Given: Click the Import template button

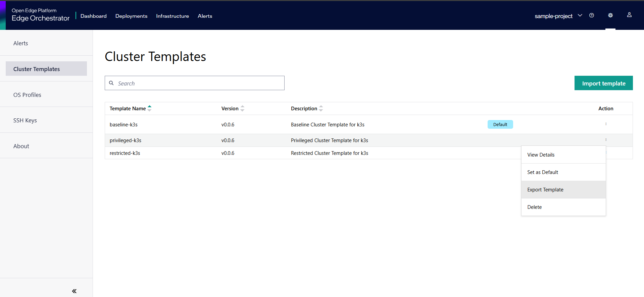Looking at the screenshot, I should [603, 83].
